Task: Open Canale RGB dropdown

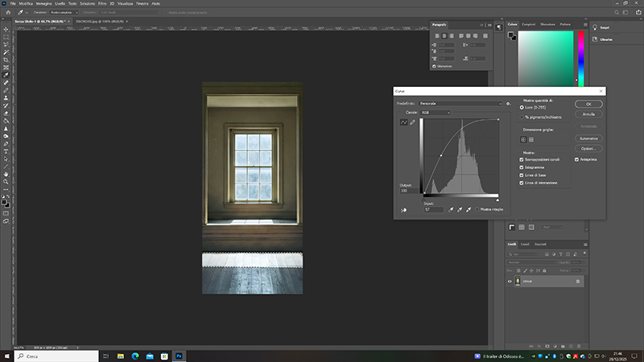Action: [x=435, y=113]
